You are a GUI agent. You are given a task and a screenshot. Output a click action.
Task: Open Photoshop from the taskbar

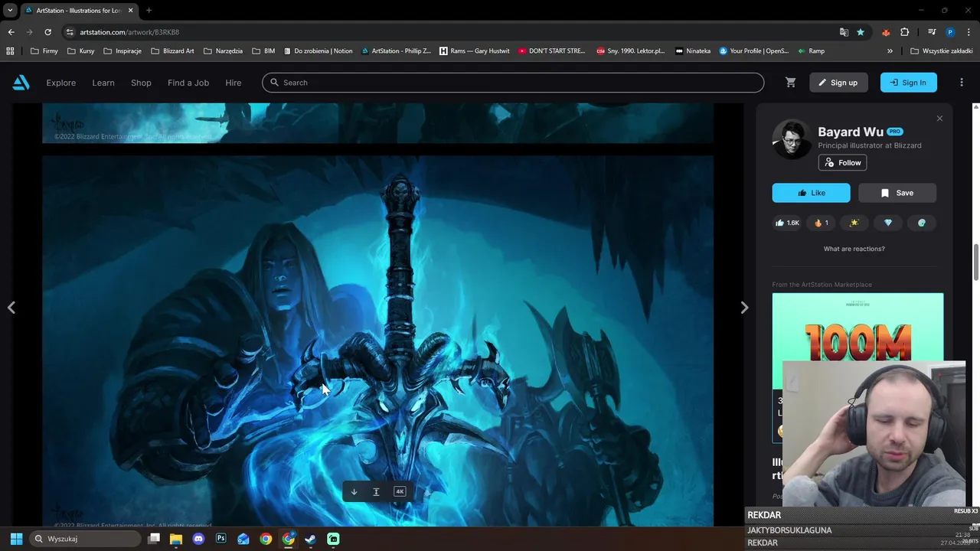(220, 539)
